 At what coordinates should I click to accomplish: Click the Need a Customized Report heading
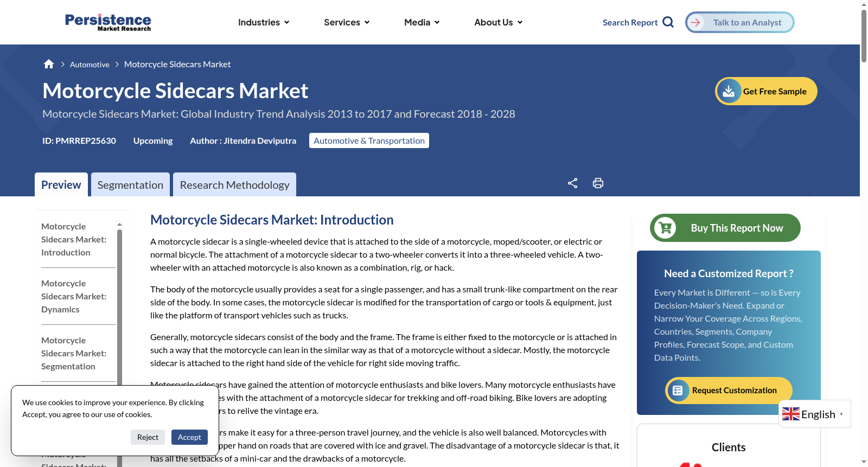coord(729,273)
